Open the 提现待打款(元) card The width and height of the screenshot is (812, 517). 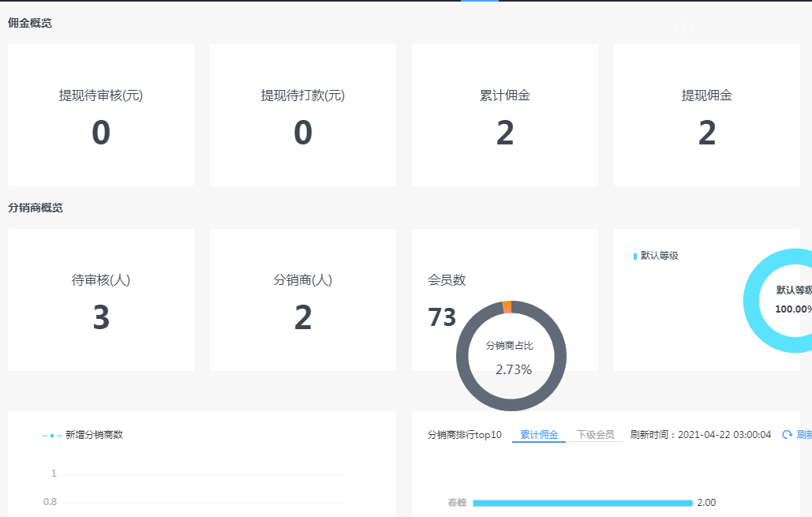pyautogui.click(x=303, y=115)
